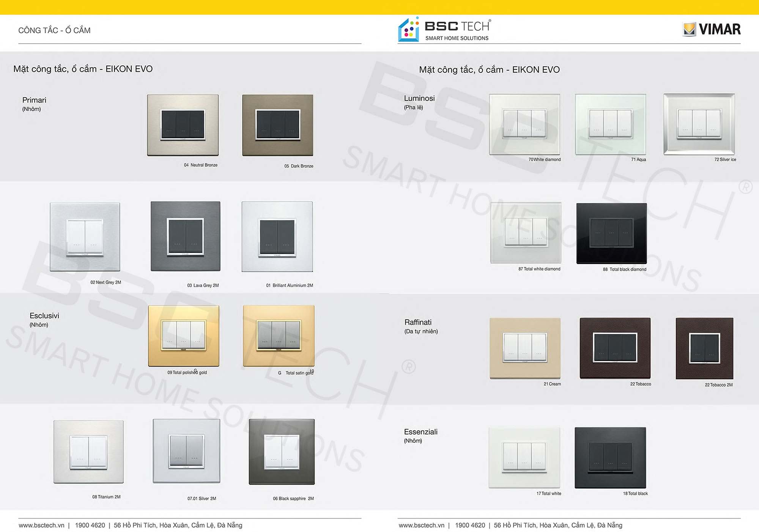Click the '04 Neutral Bronze' caption
Image resolution: width=759 pixels, height=532 pixels.
(201, 165)
